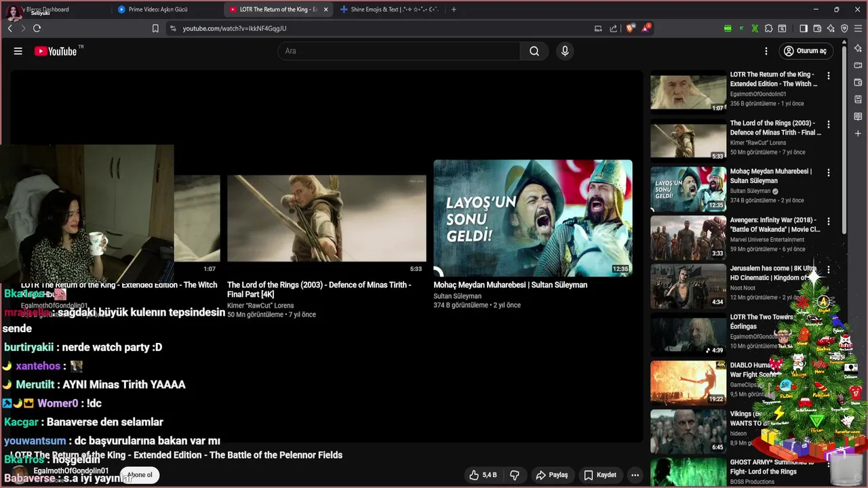Dislike the video with thumbs-down icon
The height and width of the screenshot is (488, 868).
tap(515, 475)
